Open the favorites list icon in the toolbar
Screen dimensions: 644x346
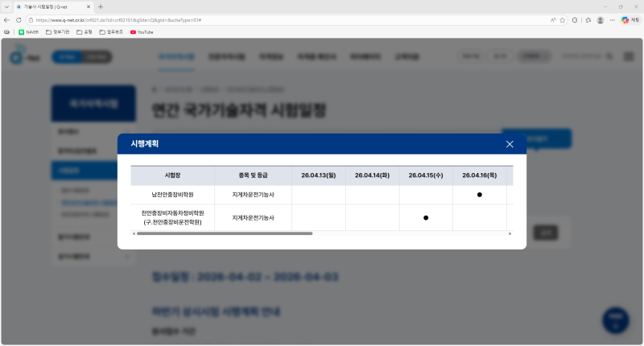[x=588, y=20]
